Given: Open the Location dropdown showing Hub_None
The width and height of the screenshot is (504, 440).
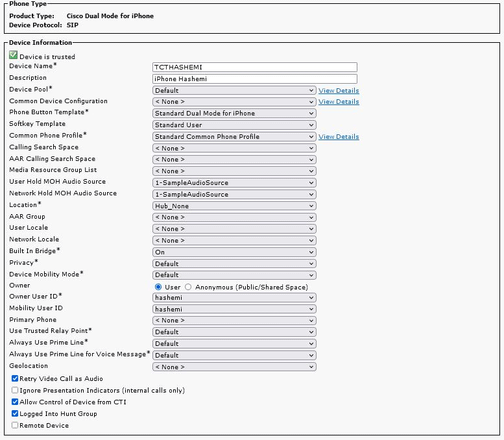Looking at the screenshot, I should [234, 206].
